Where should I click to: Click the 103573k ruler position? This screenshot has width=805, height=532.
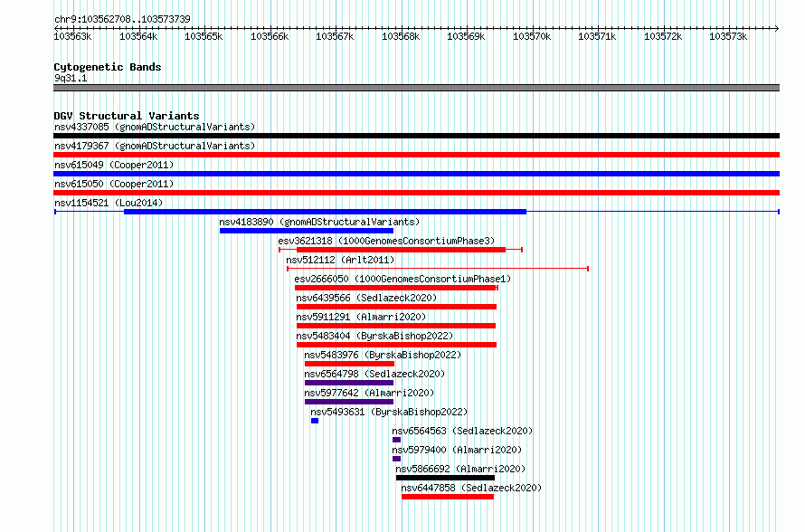coord(728,36)
